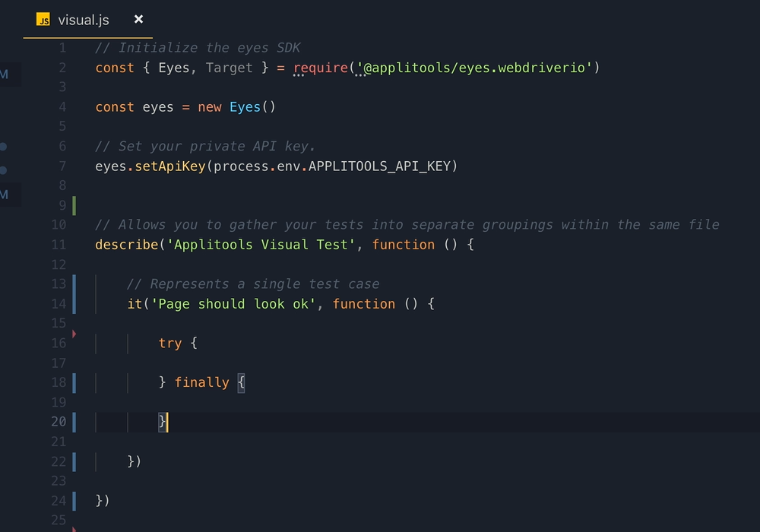
Task: Click the blue modified marker at line 22
Action: (x=74, y=461)
